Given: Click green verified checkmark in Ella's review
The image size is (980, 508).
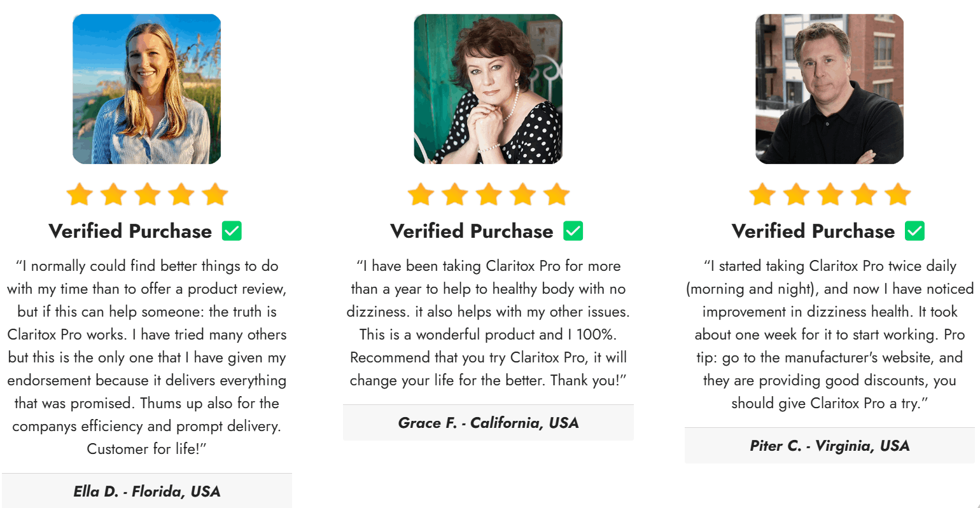Looking at the screenshot, I should [232, 231].
